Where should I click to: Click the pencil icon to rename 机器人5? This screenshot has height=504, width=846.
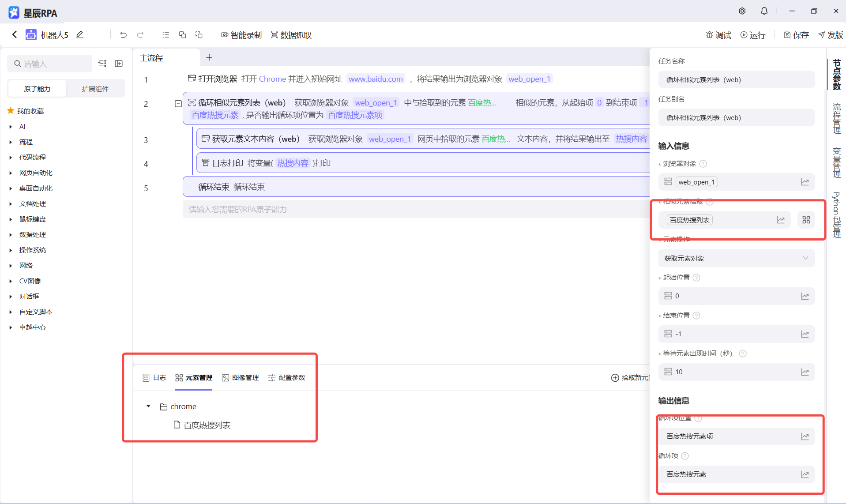[x=79, y=34]
